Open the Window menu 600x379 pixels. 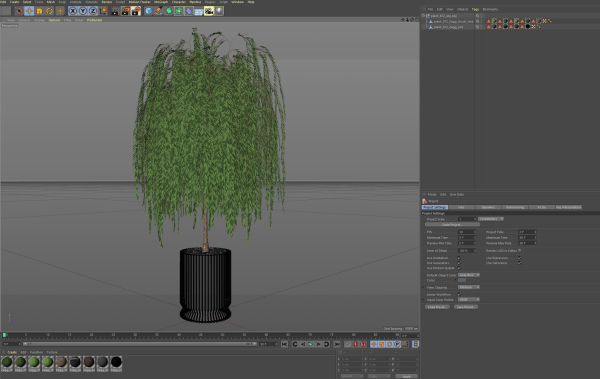(x=238, y=2)
